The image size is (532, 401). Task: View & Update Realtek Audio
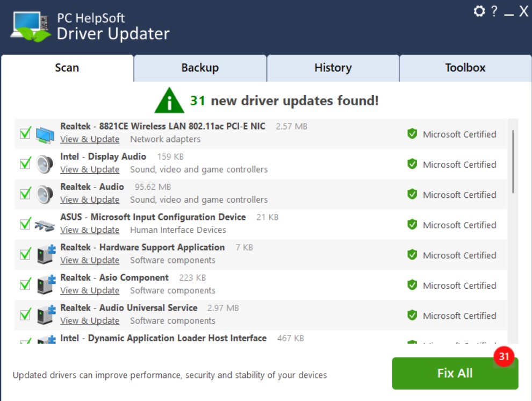pyautogui.click(x=90, y=200)
